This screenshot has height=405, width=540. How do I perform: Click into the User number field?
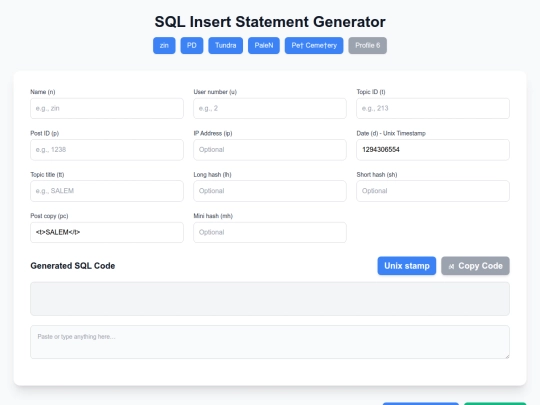tap(270, 108)
